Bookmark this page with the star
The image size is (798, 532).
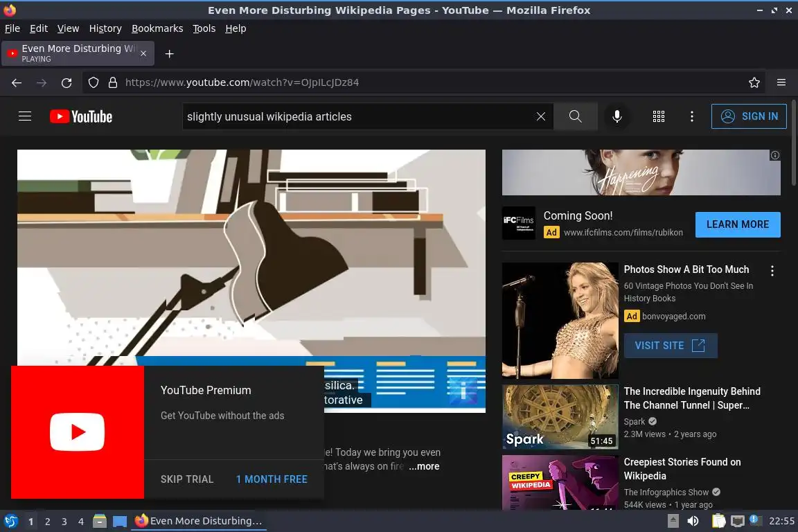point(754,82)
